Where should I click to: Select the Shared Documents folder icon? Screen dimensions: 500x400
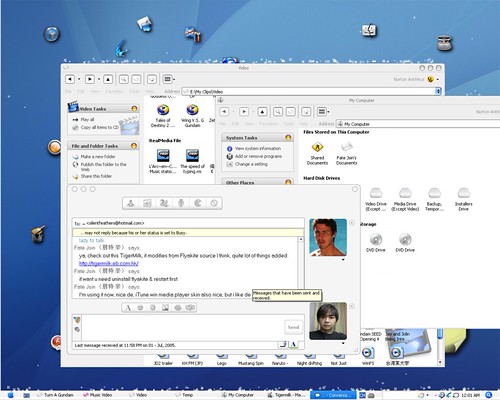317,153
